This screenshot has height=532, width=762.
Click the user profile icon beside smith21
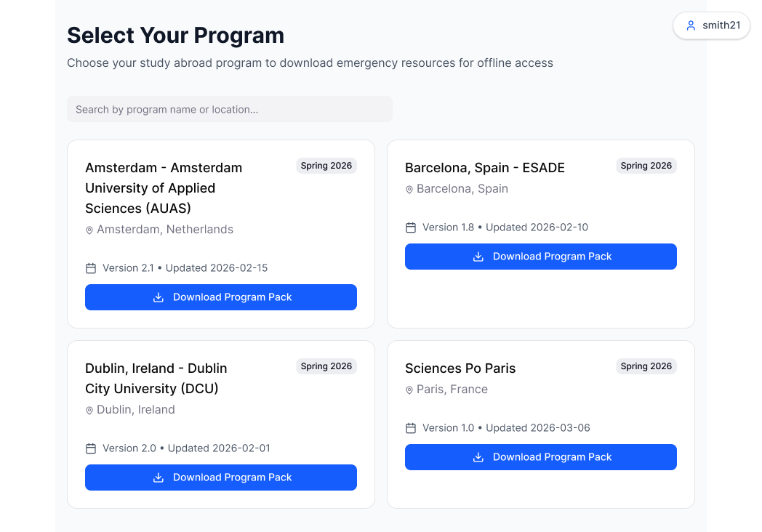(691, 25)
